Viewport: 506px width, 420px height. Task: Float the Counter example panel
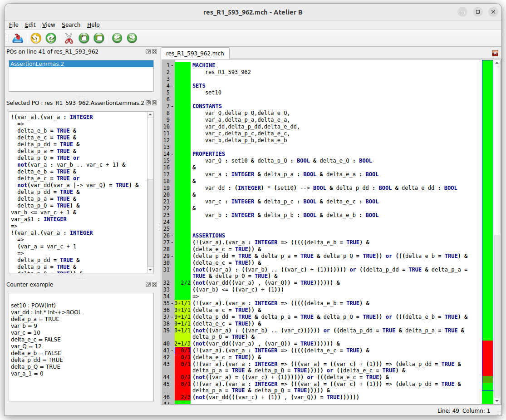click(x=148, y=284)
